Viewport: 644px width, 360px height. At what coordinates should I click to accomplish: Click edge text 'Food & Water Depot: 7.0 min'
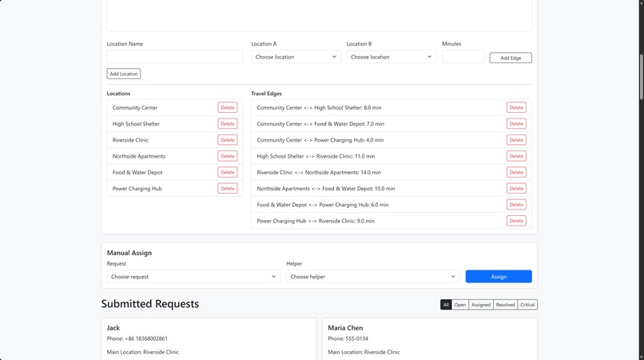pos(349,124)
